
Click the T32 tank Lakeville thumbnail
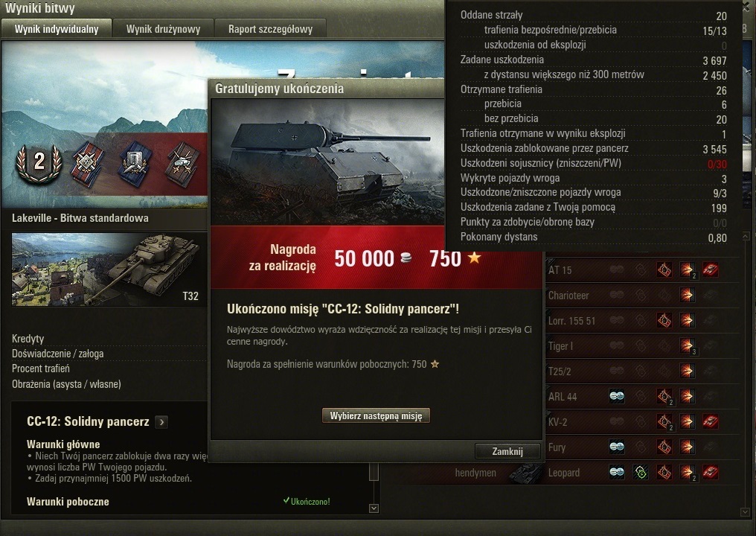click(109, 269)
